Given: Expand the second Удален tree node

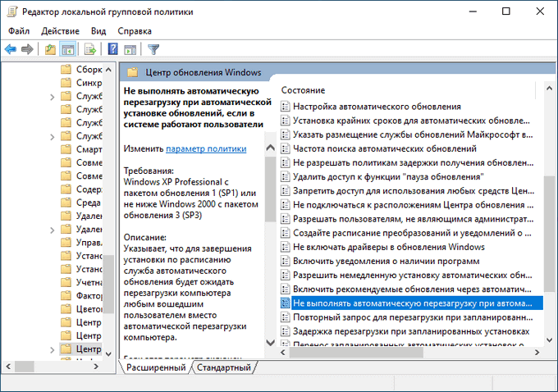Looking at the screenshot, I should pyautogui.click(x=53, y=230).
